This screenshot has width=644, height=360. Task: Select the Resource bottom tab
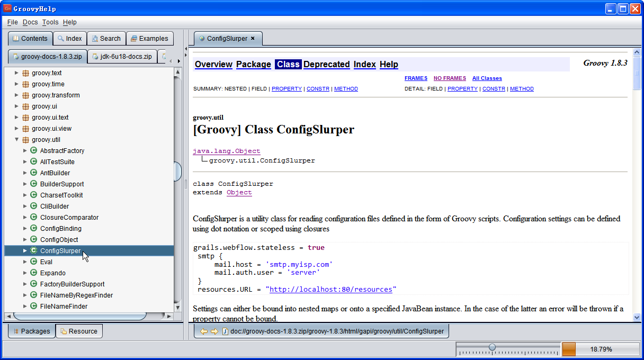tap(79, 331)
